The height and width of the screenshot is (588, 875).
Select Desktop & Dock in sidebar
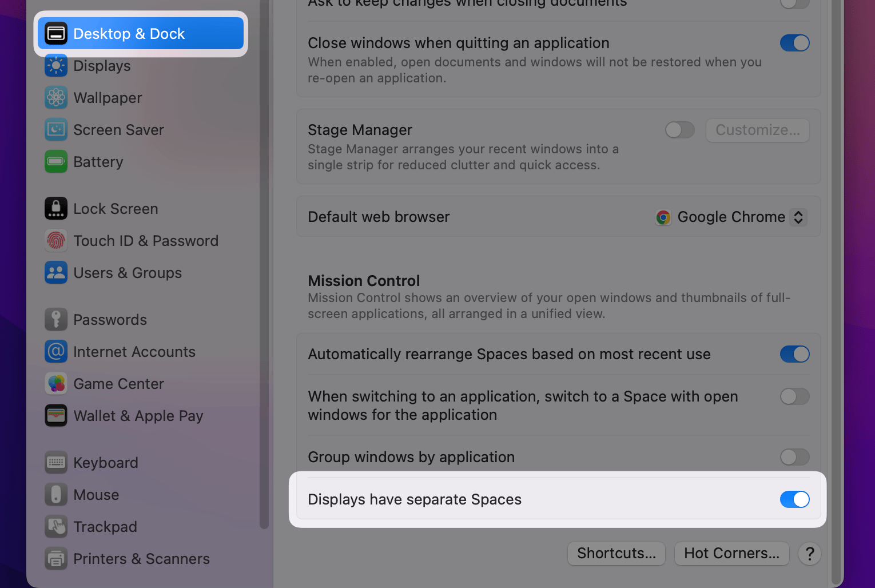tap(141, 34)
